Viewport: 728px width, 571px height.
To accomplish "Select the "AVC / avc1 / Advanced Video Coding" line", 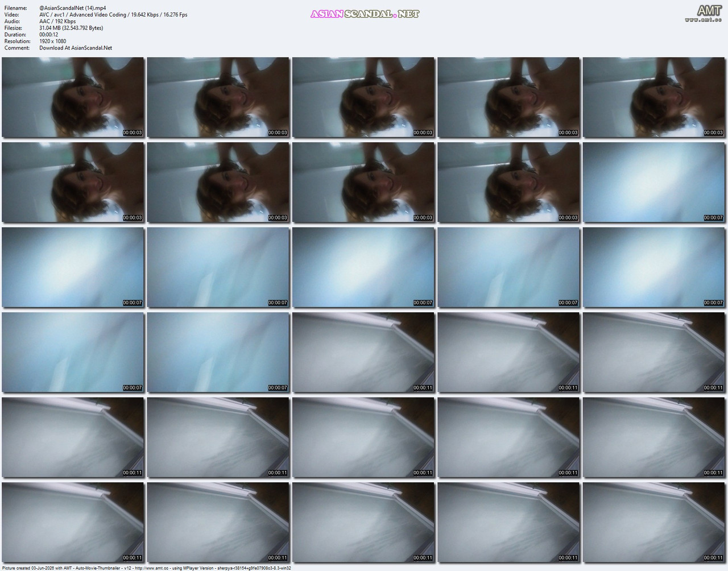I will point(113,15).
